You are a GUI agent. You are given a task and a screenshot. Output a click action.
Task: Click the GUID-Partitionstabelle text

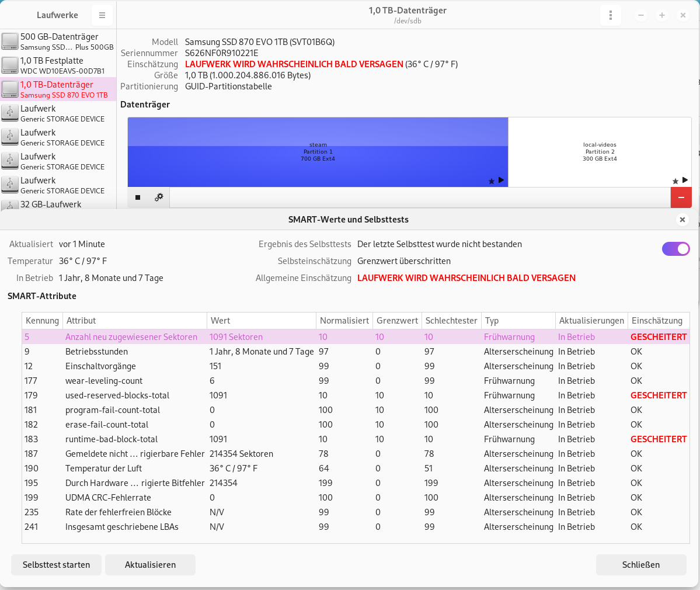229,86
